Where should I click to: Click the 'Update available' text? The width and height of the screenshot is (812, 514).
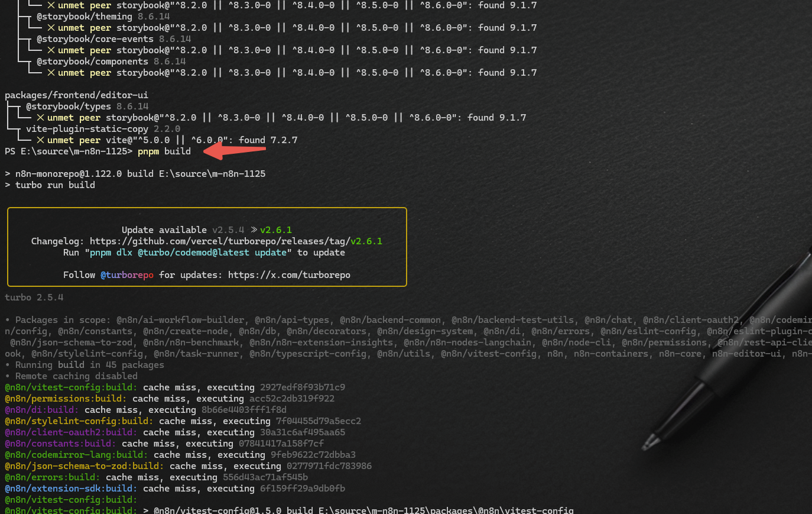(x=164, y=230)
